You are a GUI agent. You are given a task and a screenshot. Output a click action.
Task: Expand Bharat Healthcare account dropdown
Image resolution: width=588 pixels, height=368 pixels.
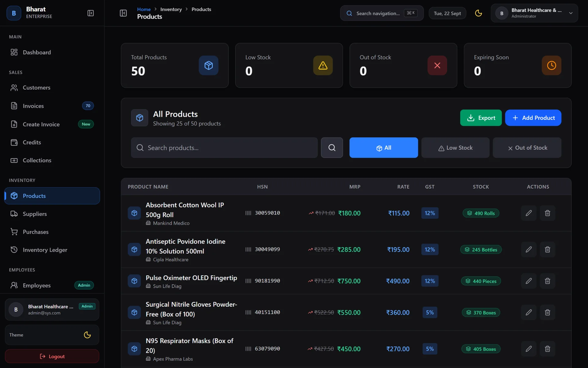click(x=534, y=13)
